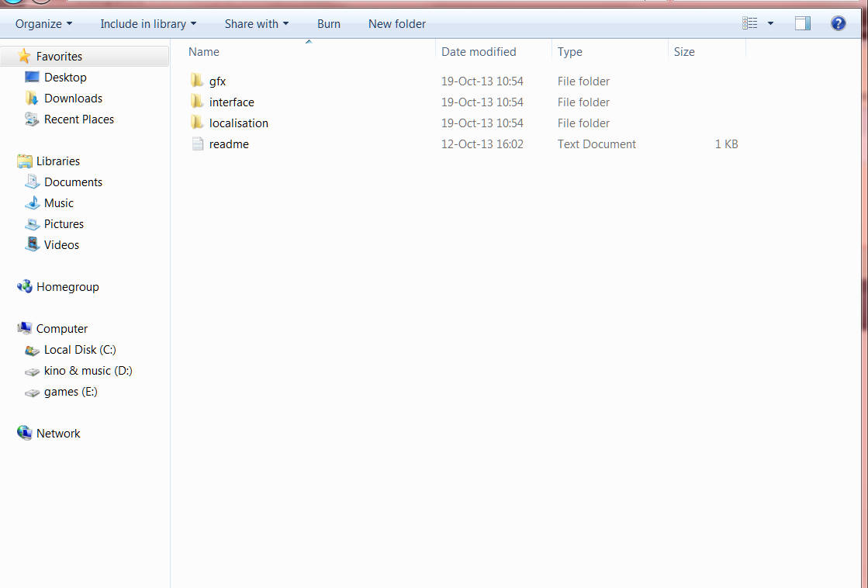Image resolution: width=868 pixels, height=588 pixels.
Task: Open Local Disk (C:)
Action: click(80, 350)
